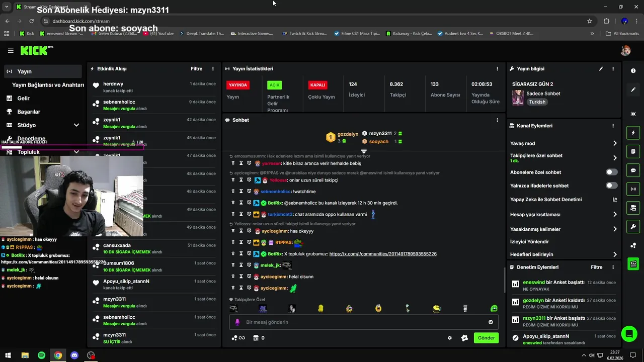Click the lightning bolt icon in the right sidebar
Image resolution: width=644 pixels, height=362 pixels.
[x=633, y=133]
